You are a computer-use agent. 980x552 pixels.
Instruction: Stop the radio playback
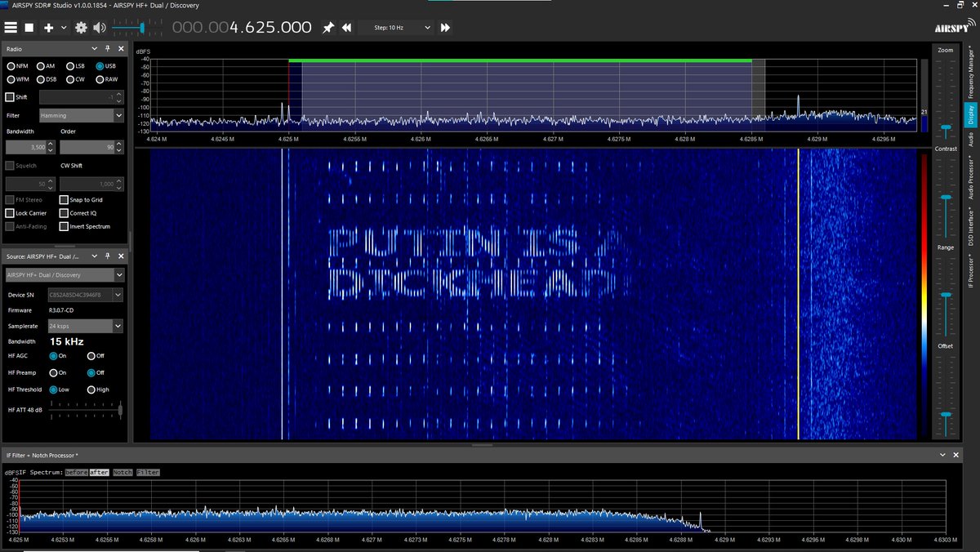[x=27, y=27]
